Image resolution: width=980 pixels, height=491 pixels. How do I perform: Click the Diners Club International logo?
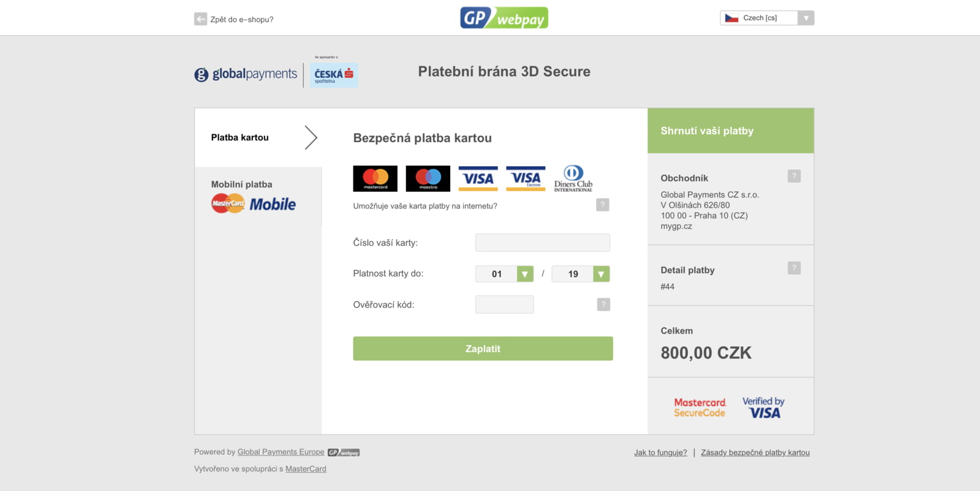pyautogui.click(x=573, y=178)
